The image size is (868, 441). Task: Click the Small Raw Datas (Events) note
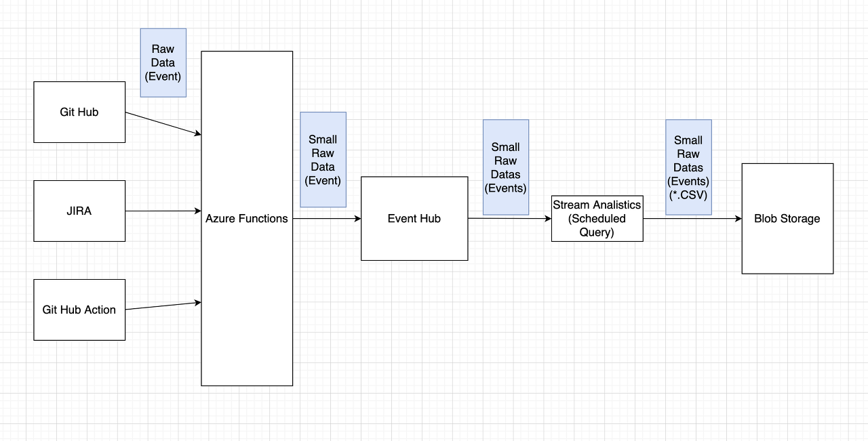pyautogui.click(x=506, y=167)
